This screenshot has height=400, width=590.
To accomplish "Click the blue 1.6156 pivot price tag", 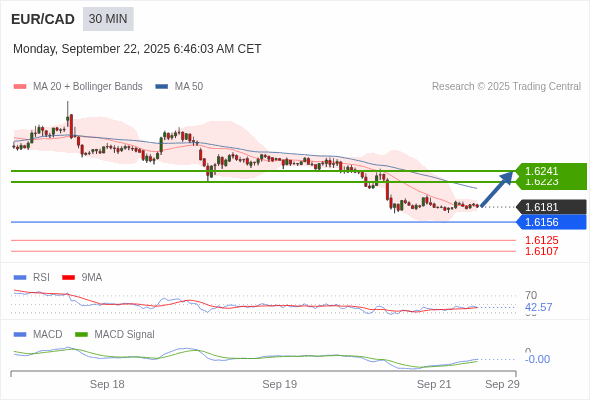I will (551, 222).
